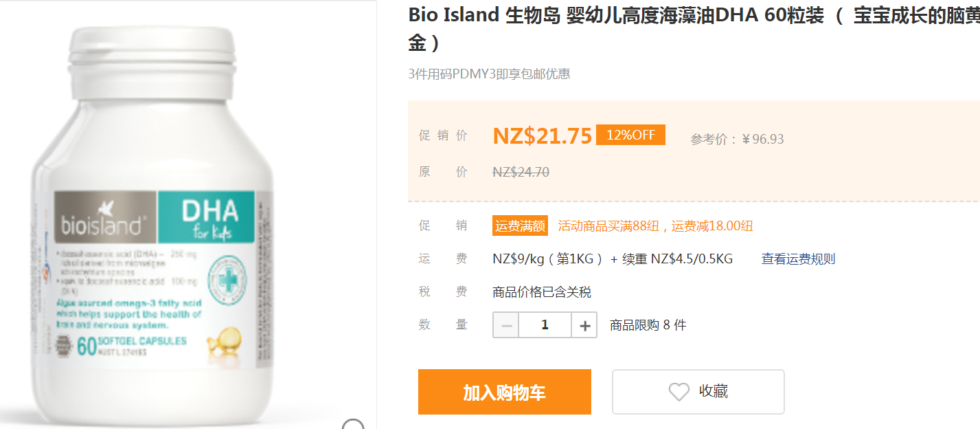This screenshot has width=980, height=429.
Task: Click the DHA for kids bottle label
Action: [207, 218]
